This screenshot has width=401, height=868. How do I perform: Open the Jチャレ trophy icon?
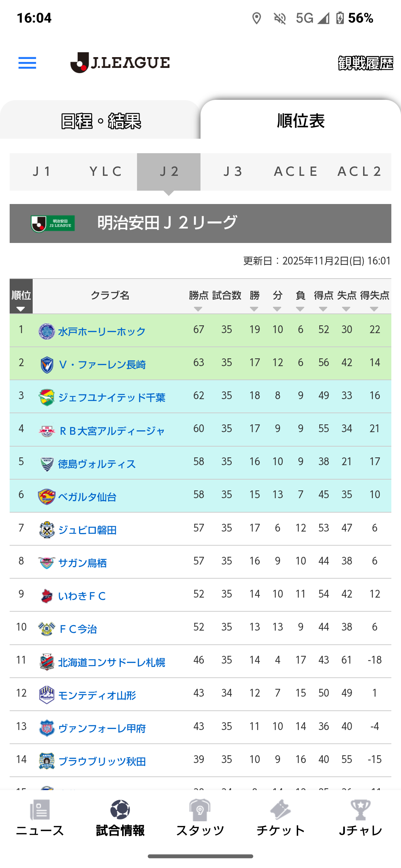pos(360,810)
